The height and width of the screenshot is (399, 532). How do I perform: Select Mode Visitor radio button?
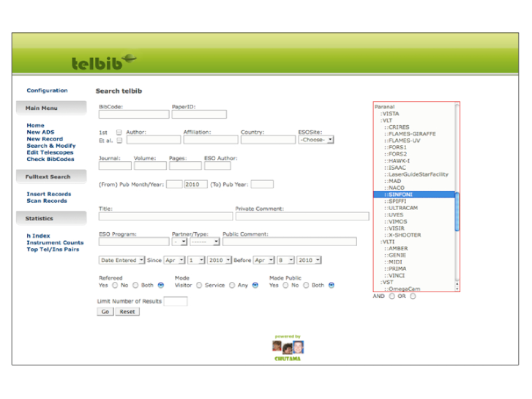click(x=199, y=286)
